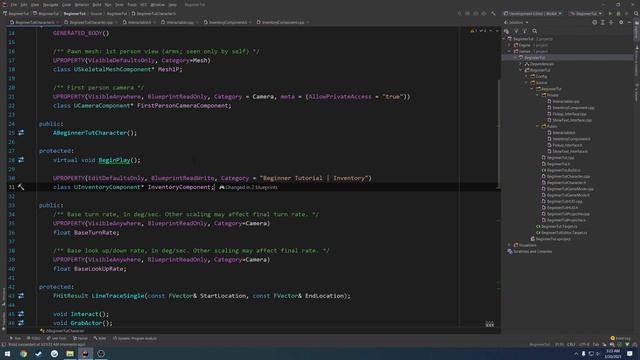Open the File menu
The height and width of the screenshot is (360, 640).
click(x=14, y=4)
